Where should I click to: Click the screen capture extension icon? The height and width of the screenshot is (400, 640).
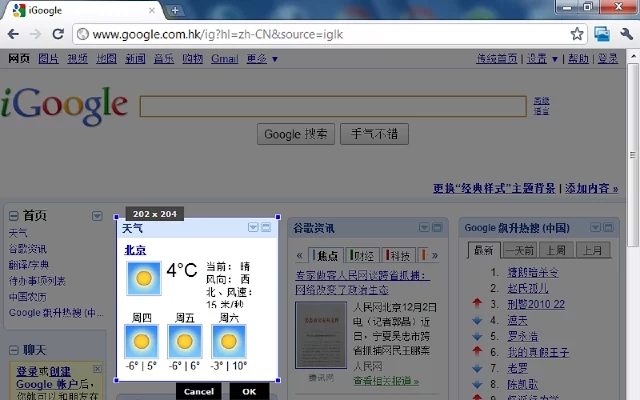pos(601,34)
